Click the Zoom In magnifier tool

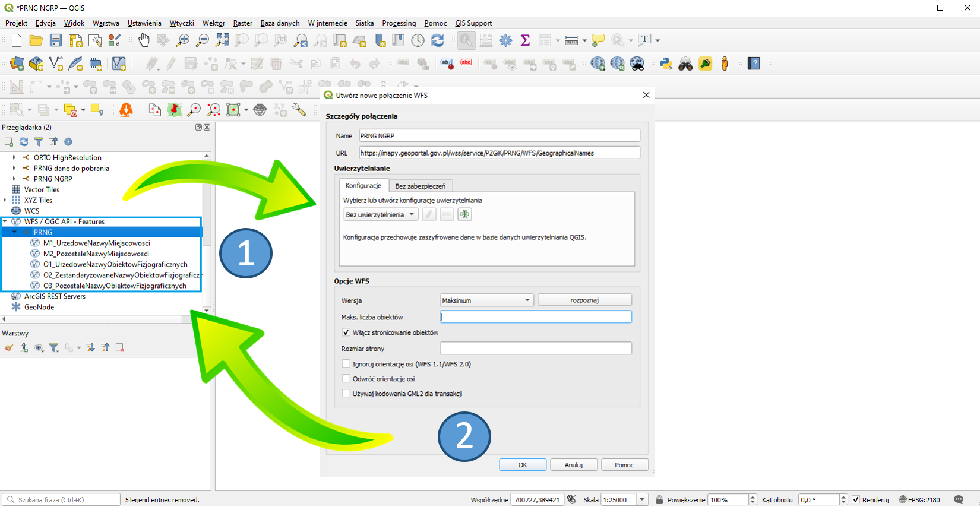(x=183, y=40)
